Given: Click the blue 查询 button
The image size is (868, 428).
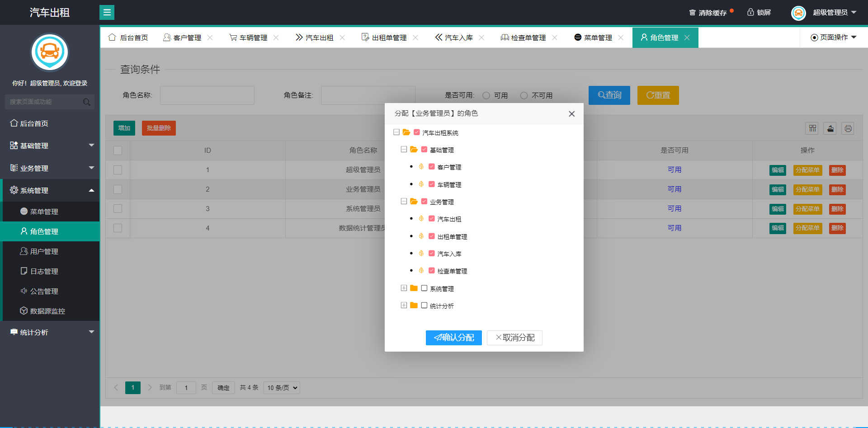Looking at the screenshot, I should (x=609, y=95).
